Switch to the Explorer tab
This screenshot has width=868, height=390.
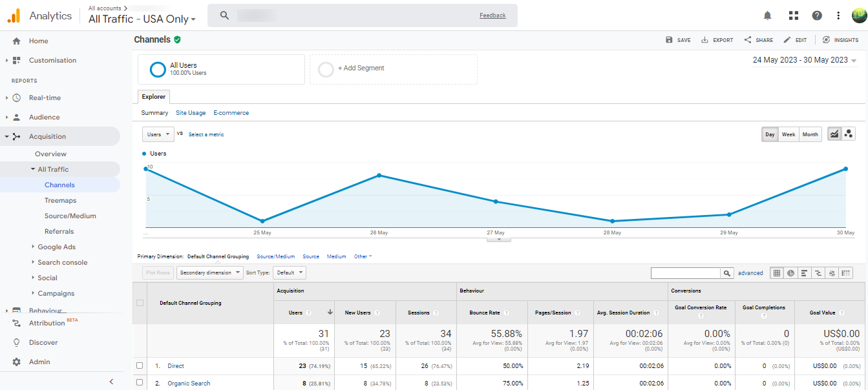pyautogui.click(x=154, y=97)
